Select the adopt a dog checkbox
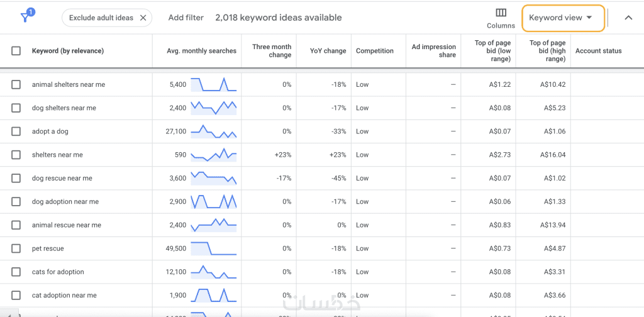This screenshot has width=644, height=317. pos(16,131)
